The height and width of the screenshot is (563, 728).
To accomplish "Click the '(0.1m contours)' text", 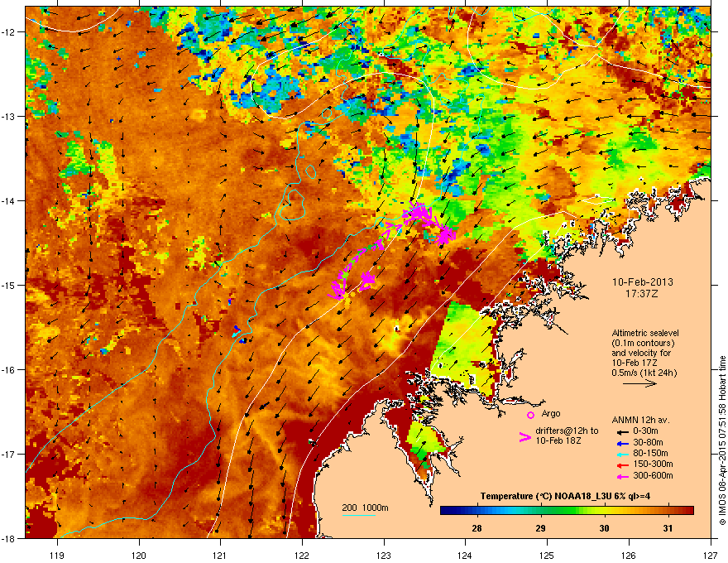I will pyautogui.click(x=643, y=343).
